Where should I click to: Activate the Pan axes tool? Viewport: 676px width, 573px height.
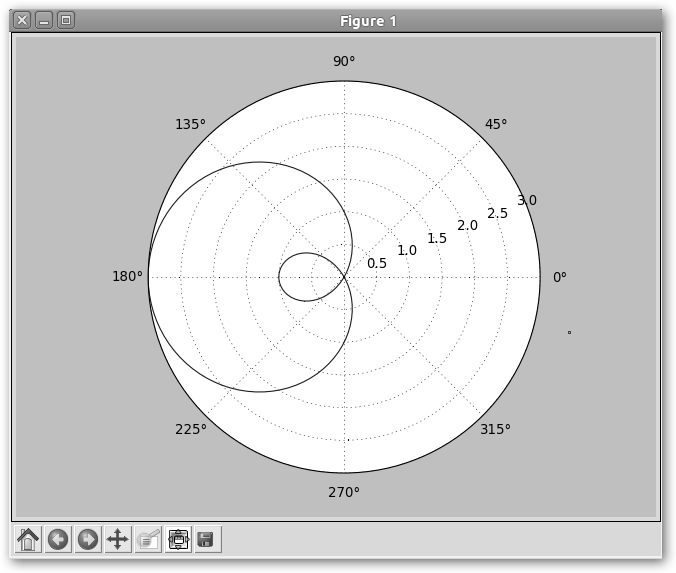[118, 539]
